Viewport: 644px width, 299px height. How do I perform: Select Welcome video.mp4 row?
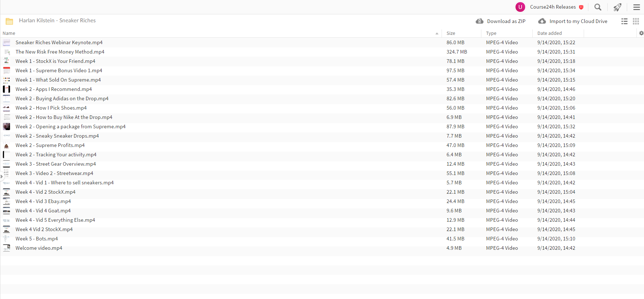pyautogui.click(x=322, y=248)
